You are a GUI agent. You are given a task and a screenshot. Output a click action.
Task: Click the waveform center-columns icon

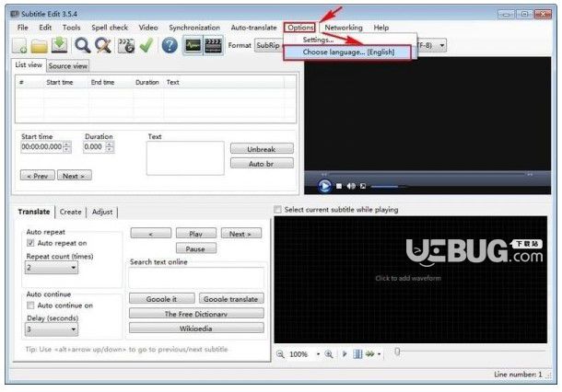357,354
